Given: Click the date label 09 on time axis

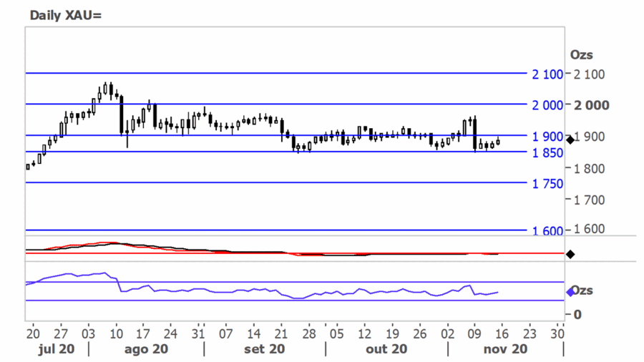Looking at the screenshot, I should point(474,333).
